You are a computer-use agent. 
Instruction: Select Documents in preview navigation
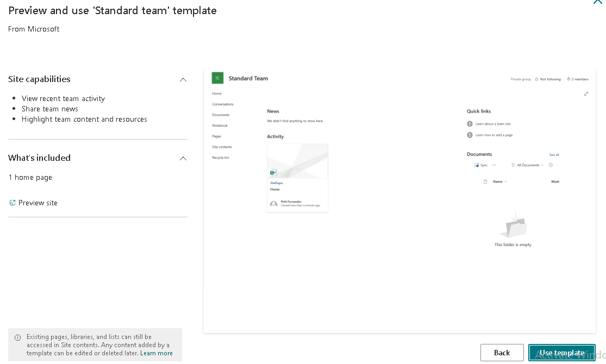coord(221,115)
